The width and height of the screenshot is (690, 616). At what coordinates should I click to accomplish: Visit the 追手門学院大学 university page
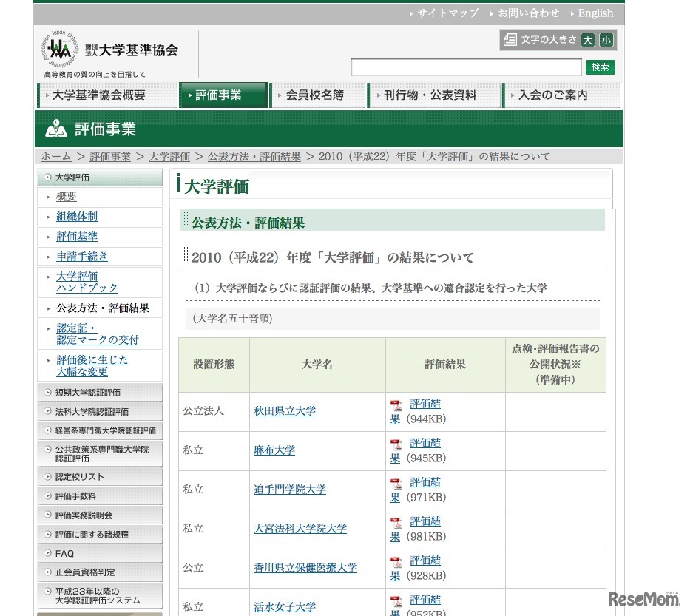(291, 489)
